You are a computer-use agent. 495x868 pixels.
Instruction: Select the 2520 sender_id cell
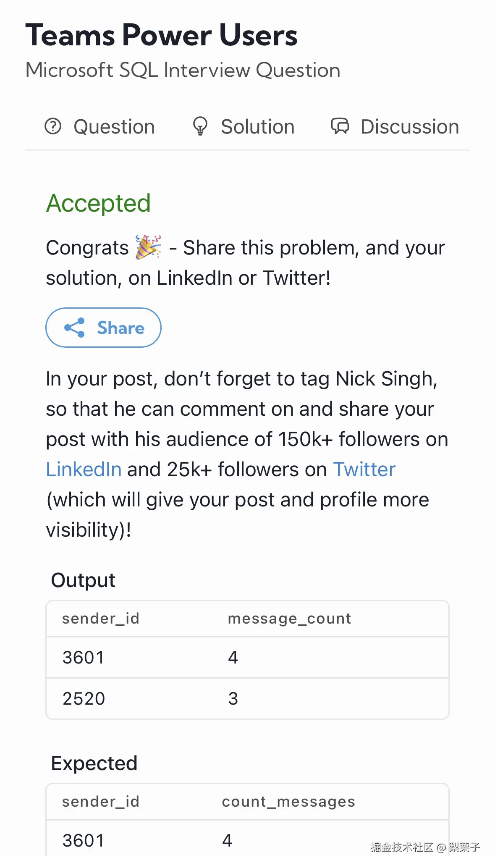[x=84, y=699]
